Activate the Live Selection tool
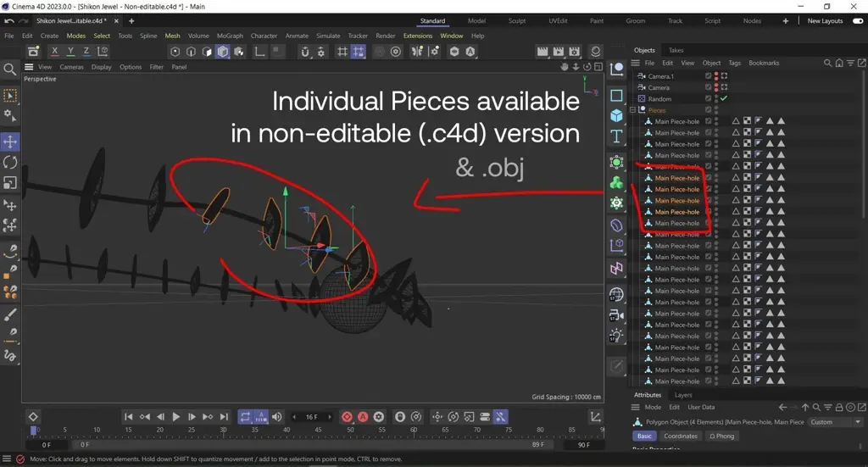 point(10,96)
